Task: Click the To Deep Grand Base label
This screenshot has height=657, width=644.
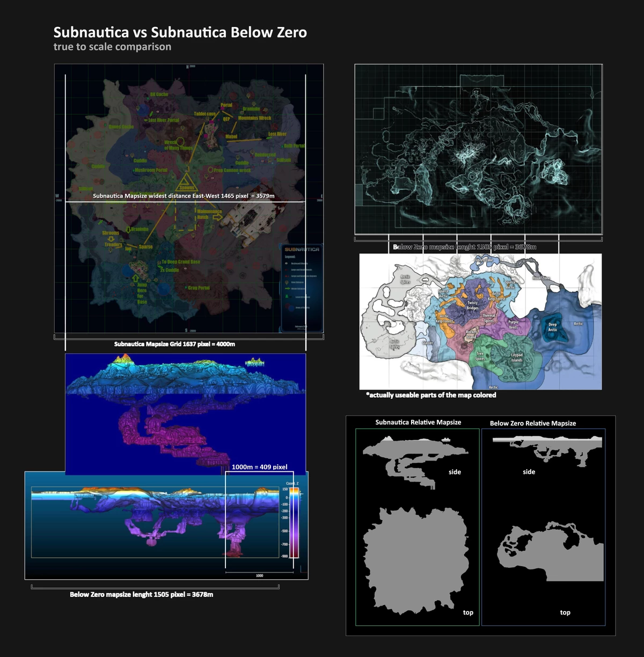Action: (181, 262)
